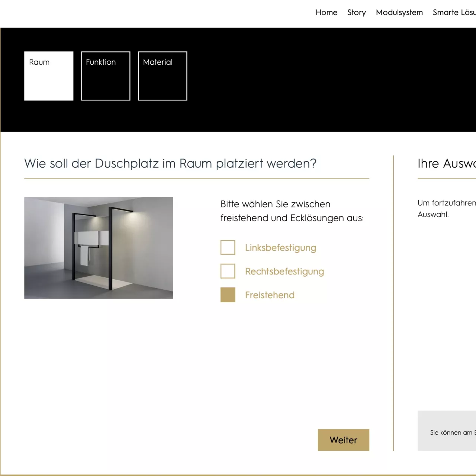Click the instruction text about Ecklösungen

pos(292,211)
